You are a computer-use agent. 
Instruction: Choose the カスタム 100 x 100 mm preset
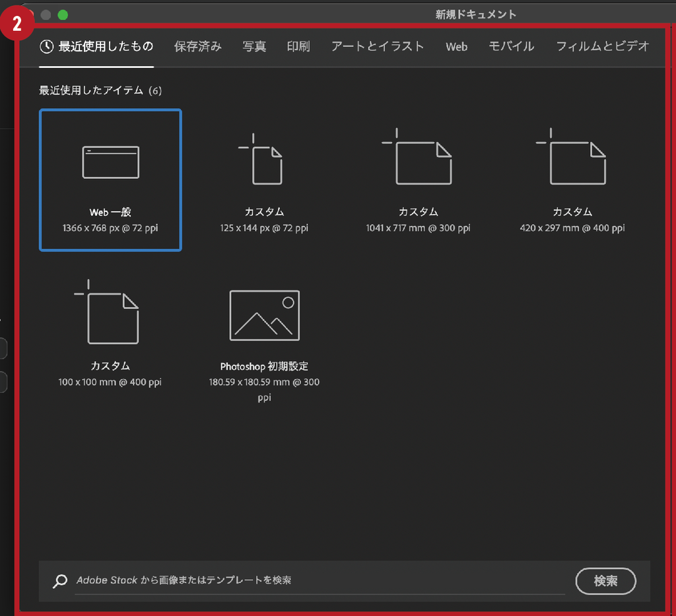(110, 333)
